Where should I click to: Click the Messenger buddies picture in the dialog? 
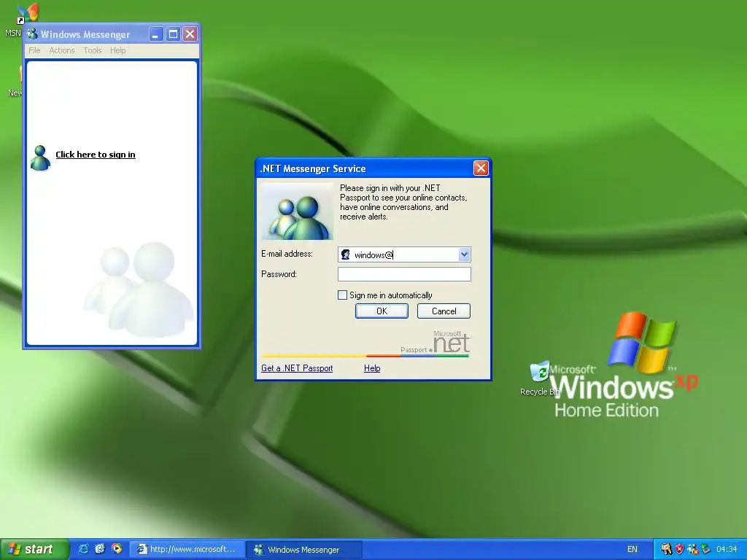click(298, 211)
